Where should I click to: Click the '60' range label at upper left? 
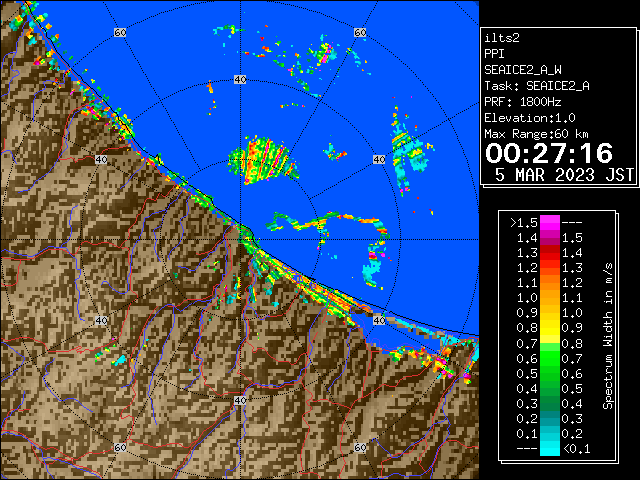pos(120,32)
